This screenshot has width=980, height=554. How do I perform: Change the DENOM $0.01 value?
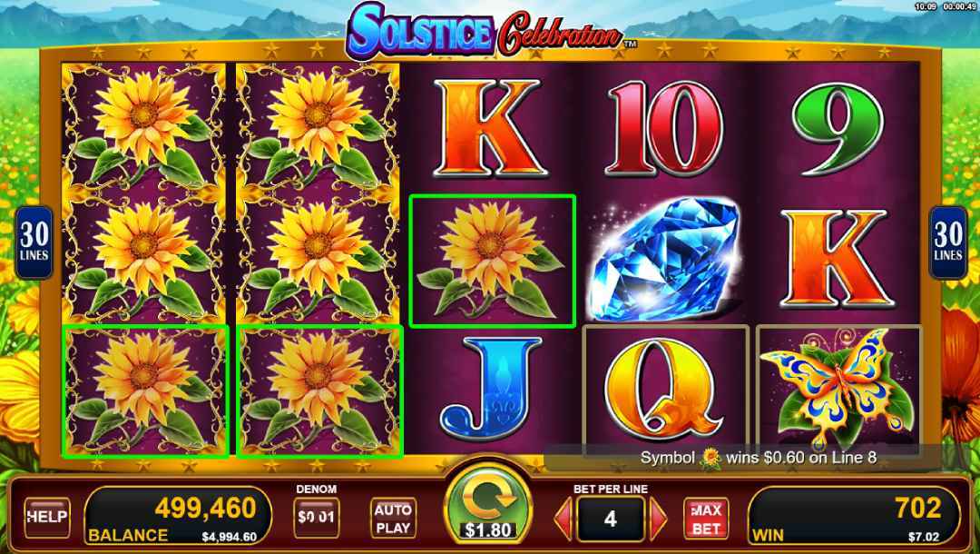pos(317,518)
